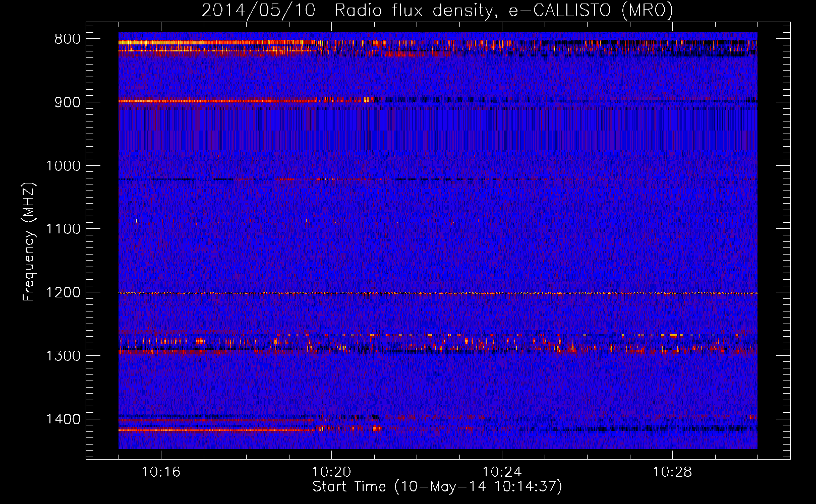The height and width of the screenshot is (504, 816).
Task: Click the bright yellow band near 800 MHz
Action: pyautogui.click(x=217, y=43)
